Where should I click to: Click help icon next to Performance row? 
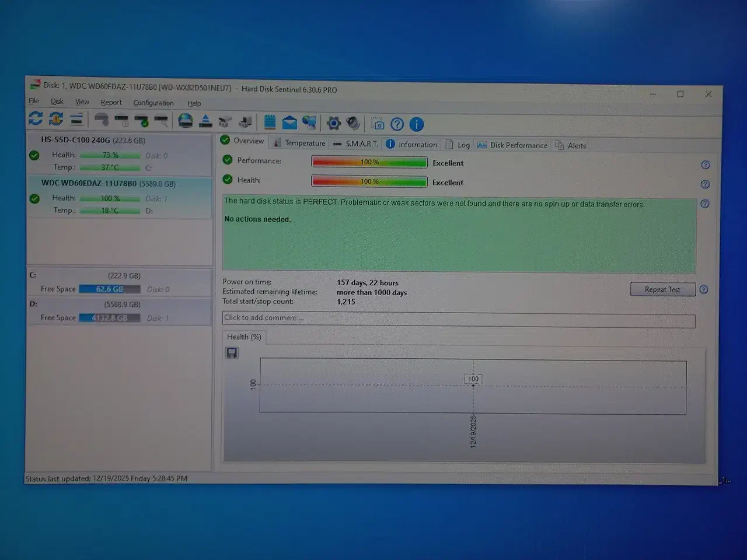pyautogui.click(x=705, y=165)
